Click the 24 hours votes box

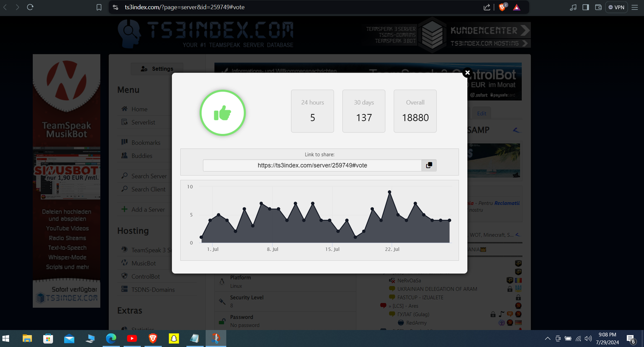click(x=312, y=111)
